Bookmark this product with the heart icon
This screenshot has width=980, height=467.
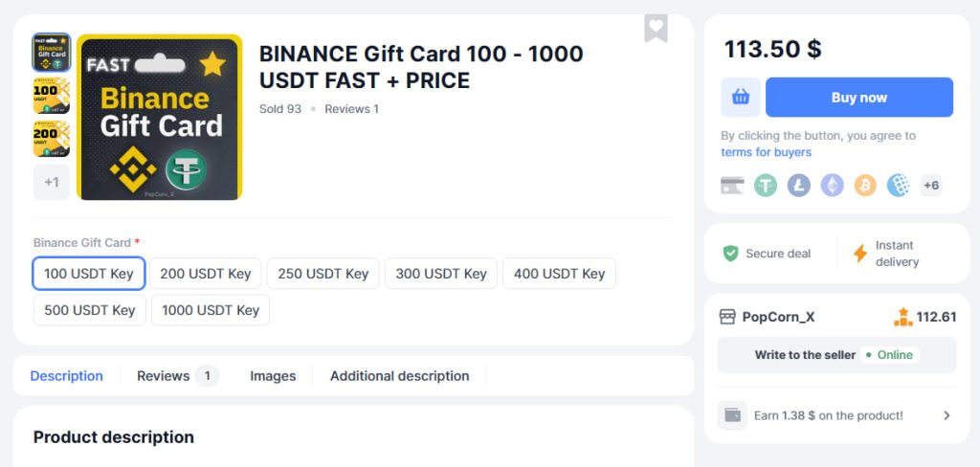[656, 27]
